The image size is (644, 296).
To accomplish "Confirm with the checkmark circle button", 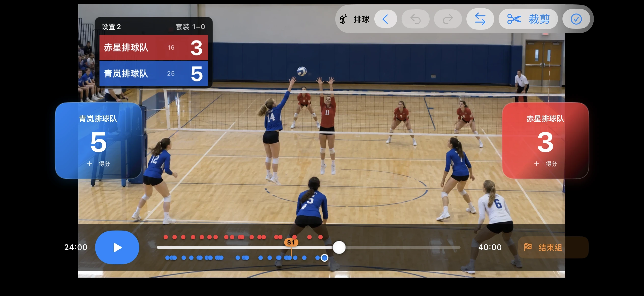I will pyautogui.click(x=576, y=19).
